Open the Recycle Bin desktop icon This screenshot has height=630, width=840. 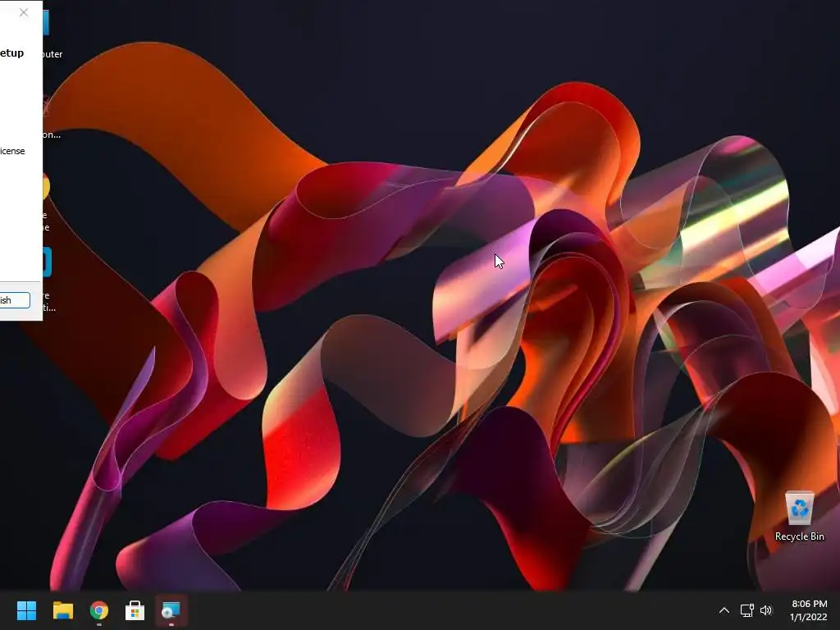click(799, 516)
